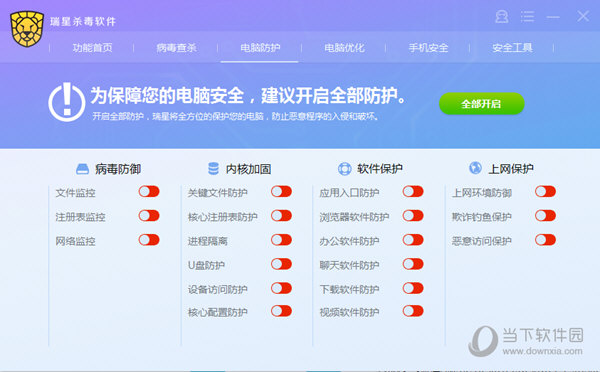Open the 电脑优化 tab
Viewport: 600px width, 372px height.
[x=344, y=48]
